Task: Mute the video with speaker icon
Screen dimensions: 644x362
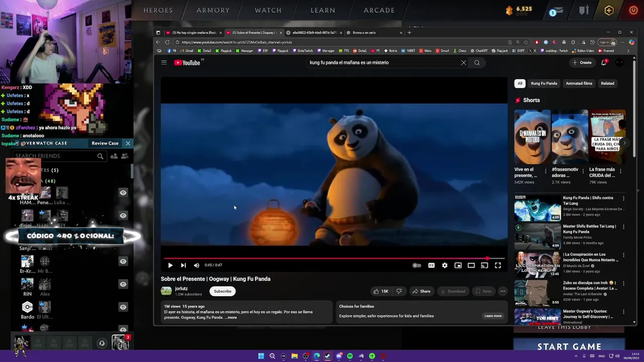Action: pyautogui.click(x=197, y=265)
